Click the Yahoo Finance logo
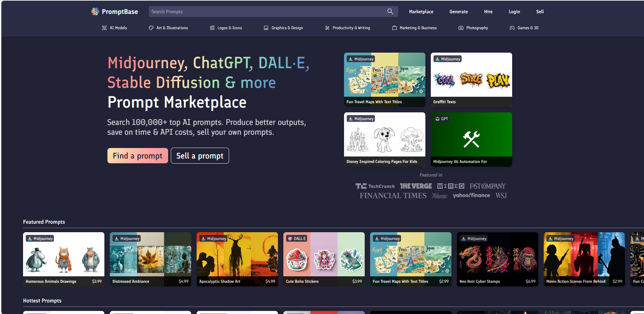644x314 pixels. [471, 195]
